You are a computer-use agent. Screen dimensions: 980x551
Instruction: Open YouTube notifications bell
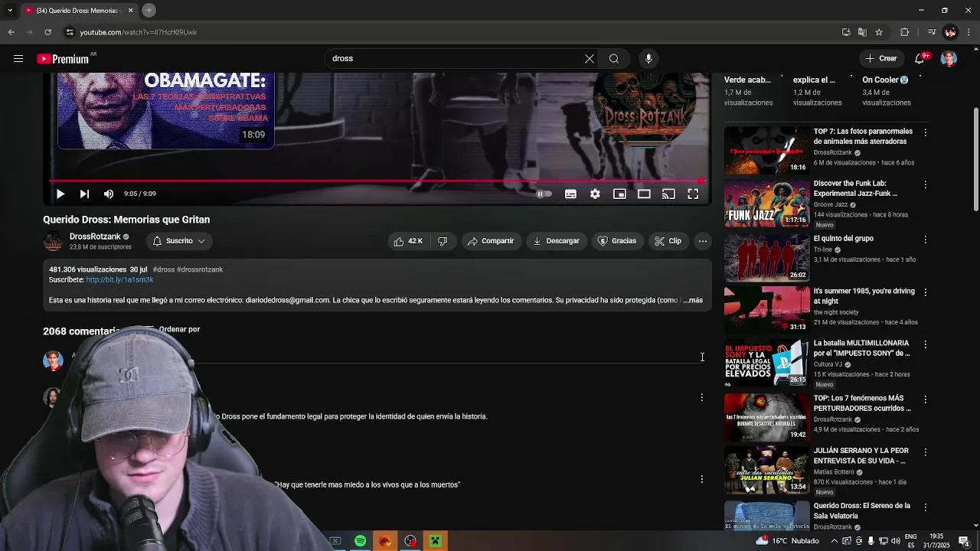click(x=920, y=58)
